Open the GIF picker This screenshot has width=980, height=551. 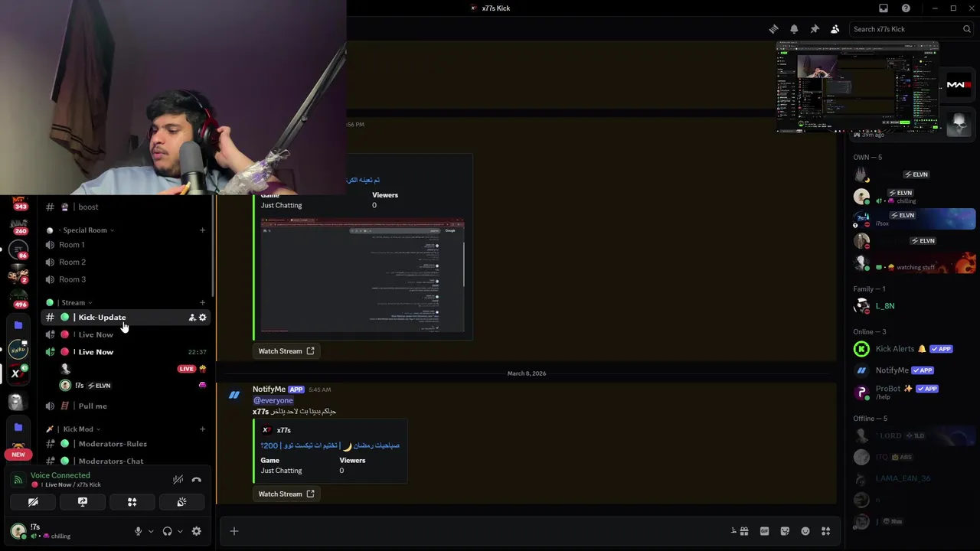pyautogui.click(x=764, y=531)
